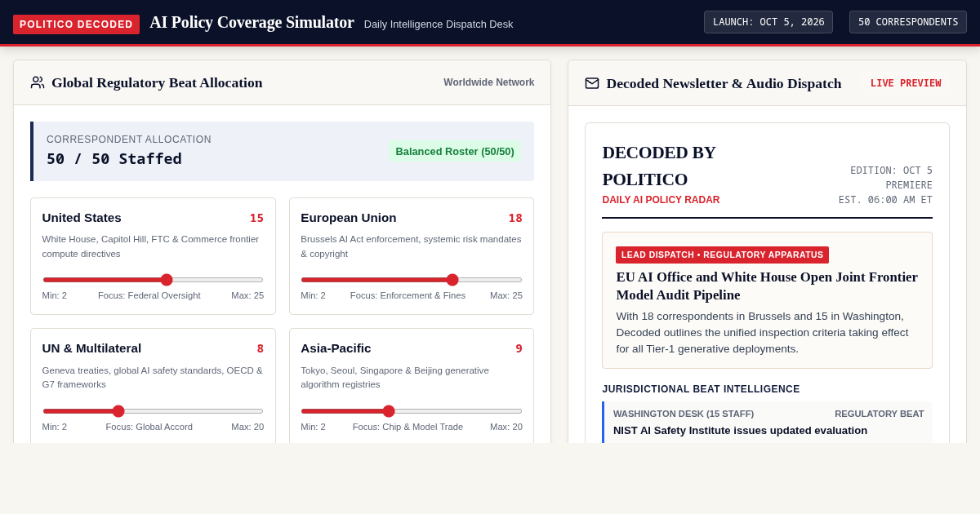980x514 pixels.
Task: Click the 50 CORRESPONDENTS badge
Action: (x=908, y=22)
